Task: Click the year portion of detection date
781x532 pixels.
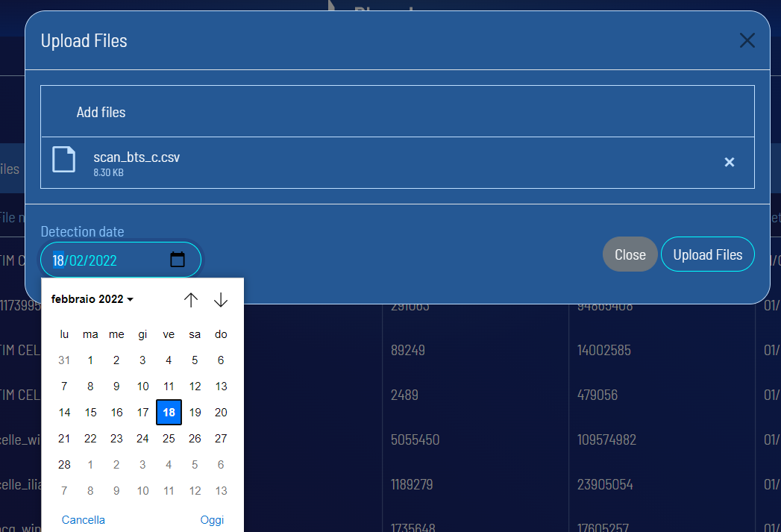Action: (103, 260)
